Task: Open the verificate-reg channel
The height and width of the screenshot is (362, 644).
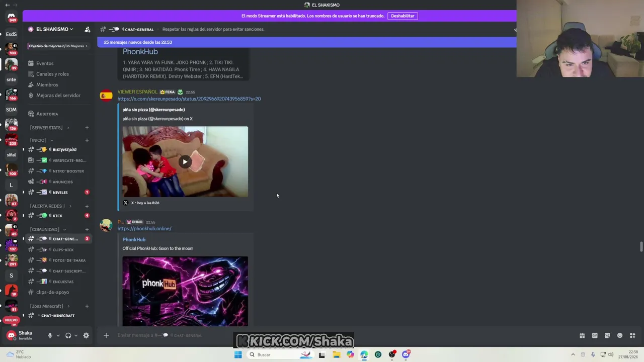Action: [x=59, y=160]
